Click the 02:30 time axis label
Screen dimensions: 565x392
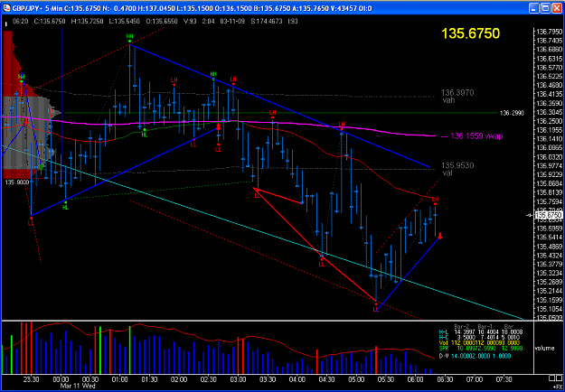coord(208,379)
